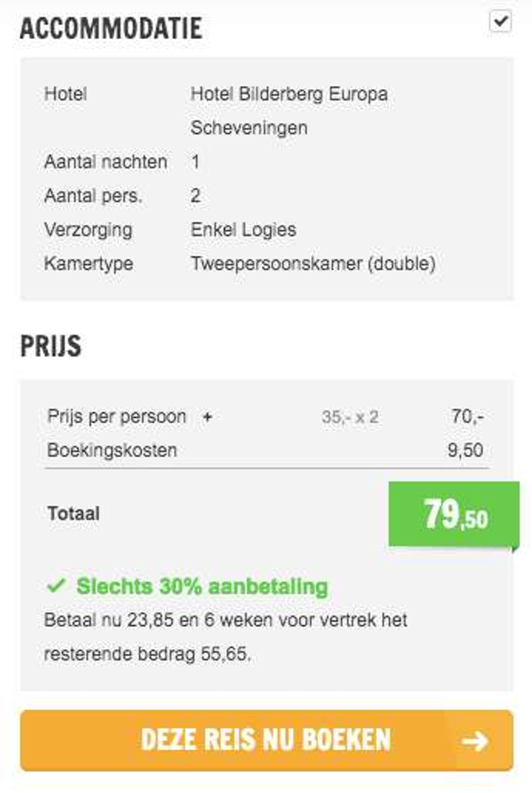Expand the Prijs per persoon plus icon
This screenshot has width=532, height=793.
point(207,417)
